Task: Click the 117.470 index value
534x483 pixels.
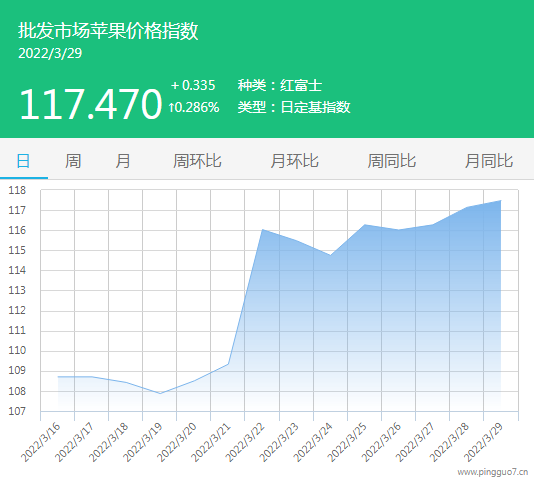Action: 91,104
